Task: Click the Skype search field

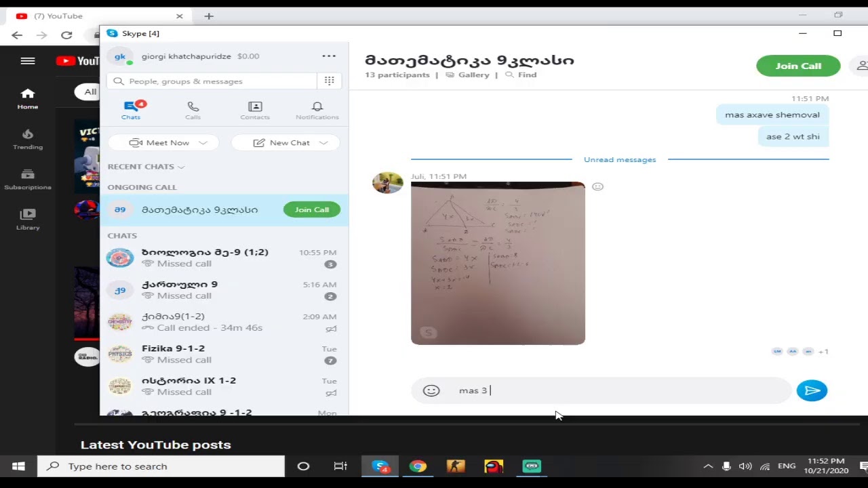Action: point(212,81)
